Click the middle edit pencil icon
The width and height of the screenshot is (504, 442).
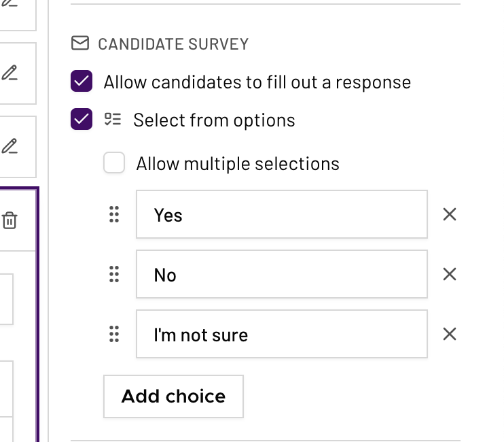[x=10, y=72]
